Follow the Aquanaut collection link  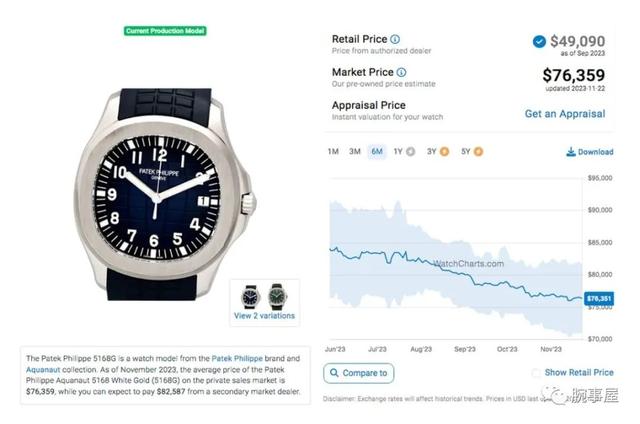click(45, 369)
